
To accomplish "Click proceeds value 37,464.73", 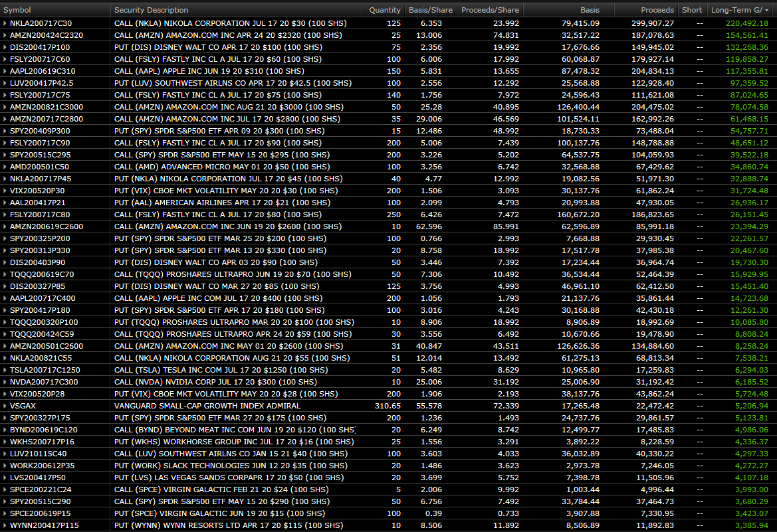I will (655, 501).
